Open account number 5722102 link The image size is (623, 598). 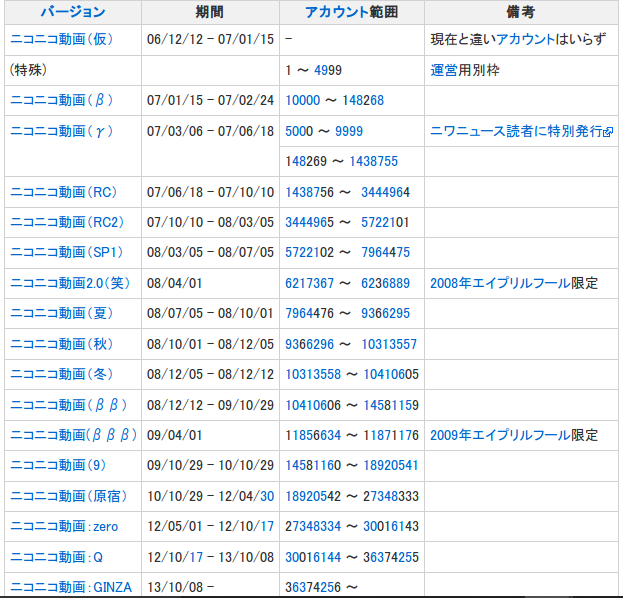click(x=310, y=252)
